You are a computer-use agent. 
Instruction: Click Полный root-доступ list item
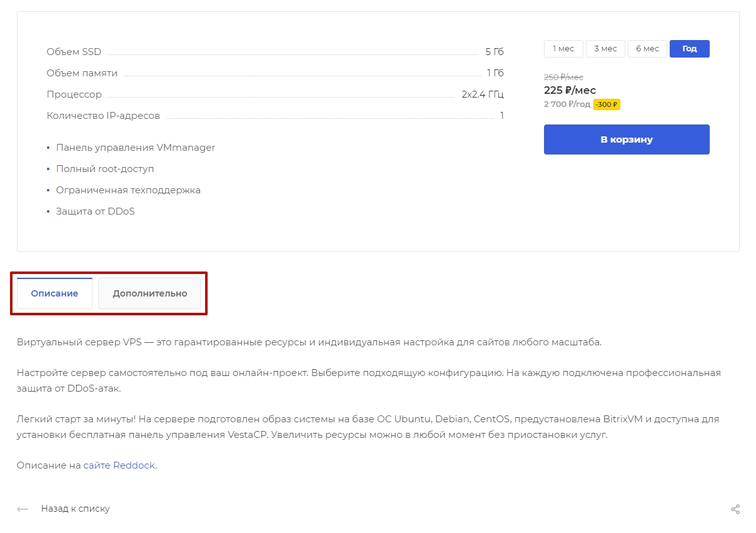(x=105, y=169)
